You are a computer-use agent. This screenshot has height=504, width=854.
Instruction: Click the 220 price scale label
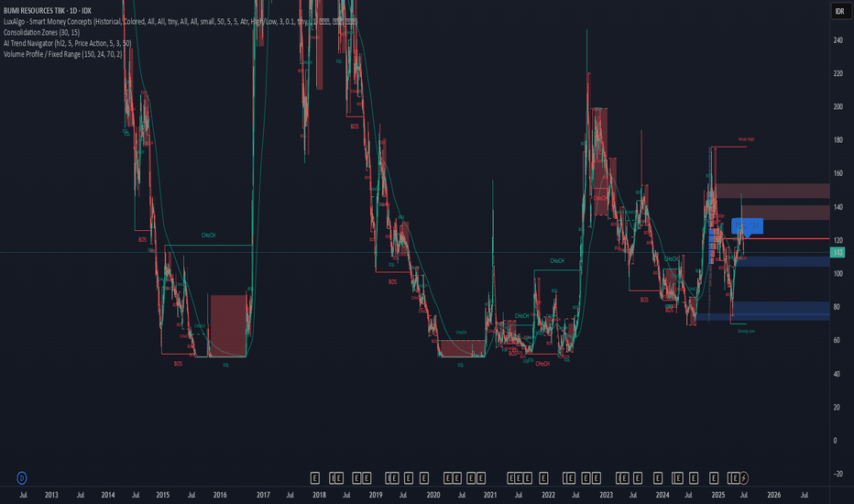coord(838,73)
